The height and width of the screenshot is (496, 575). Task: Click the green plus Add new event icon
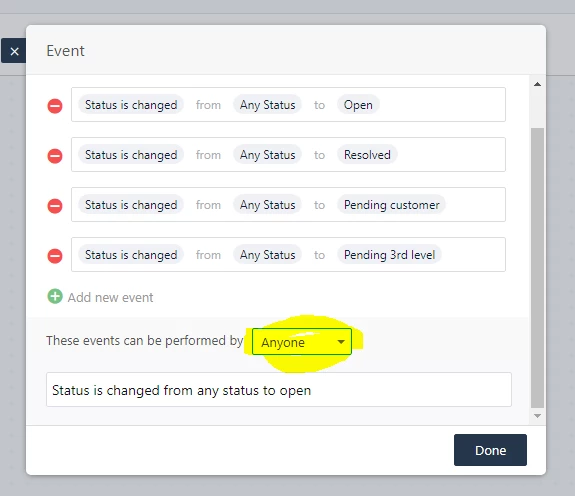[x=55, y=296]
